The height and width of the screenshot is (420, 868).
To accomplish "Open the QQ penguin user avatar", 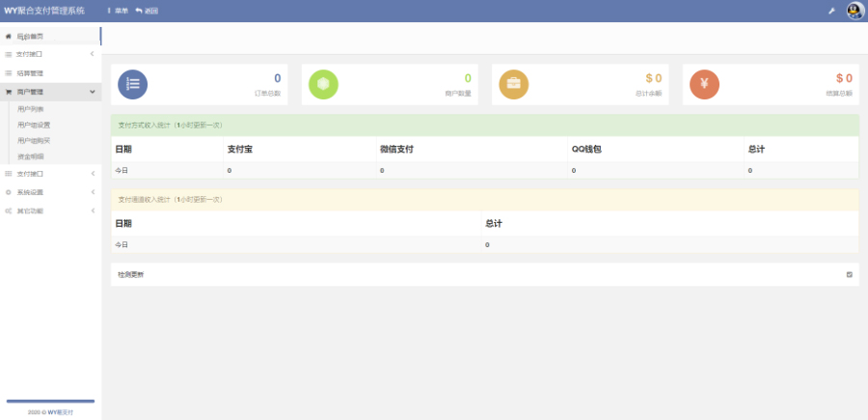I will pos(854,11).
